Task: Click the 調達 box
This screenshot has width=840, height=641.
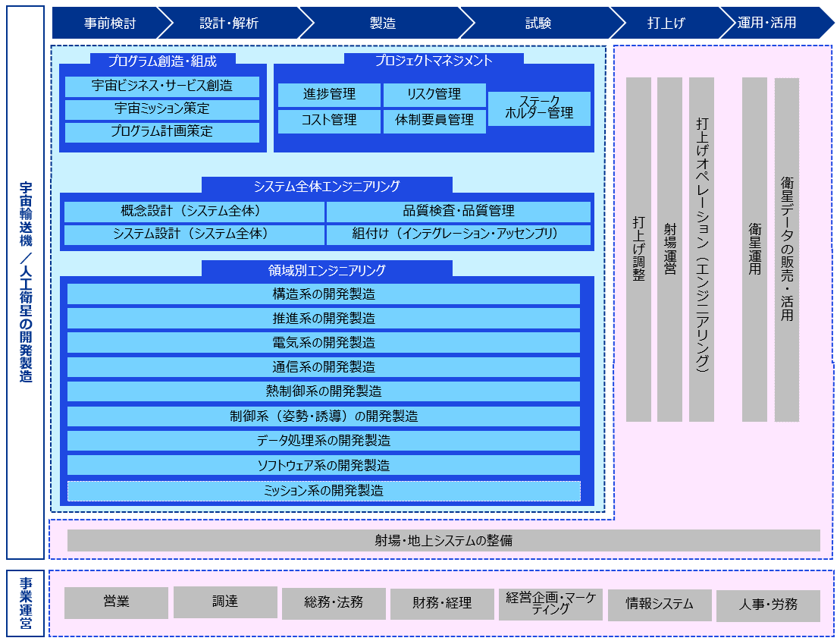Action: click(x=225, y=602)
